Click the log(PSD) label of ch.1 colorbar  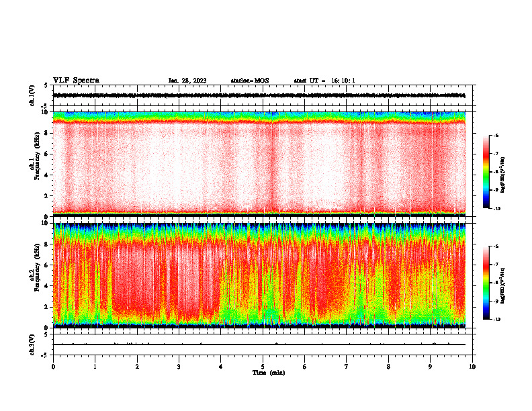(503, 175)
